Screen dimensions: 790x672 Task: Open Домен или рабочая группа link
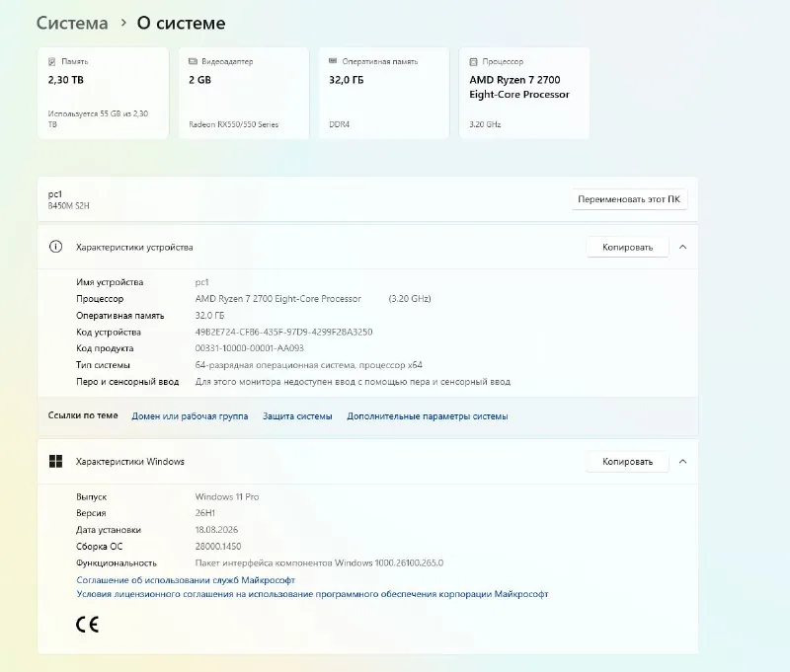point(190,416)
